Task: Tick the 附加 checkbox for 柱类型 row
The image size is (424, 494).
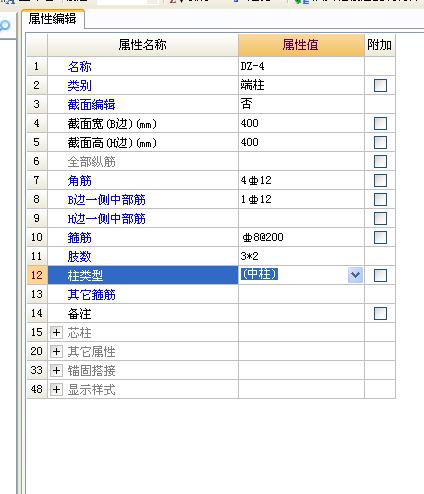Action: pos(380,275)
